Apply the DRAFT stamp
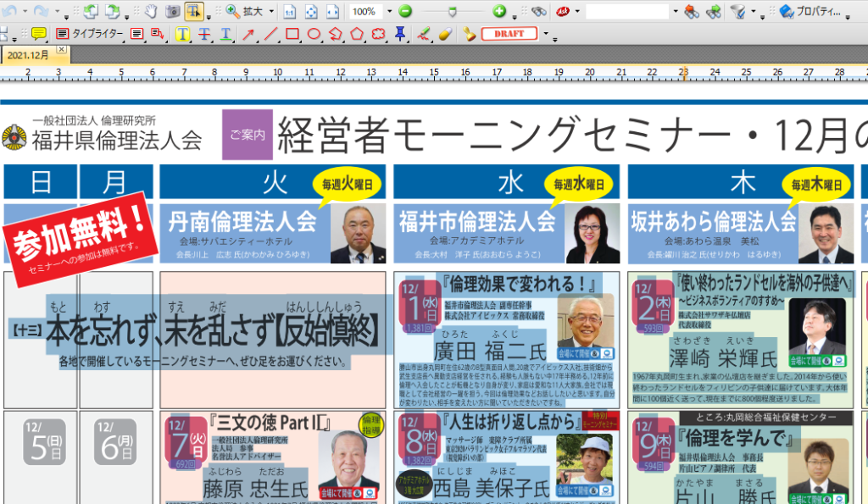 [x=509, y=34]
